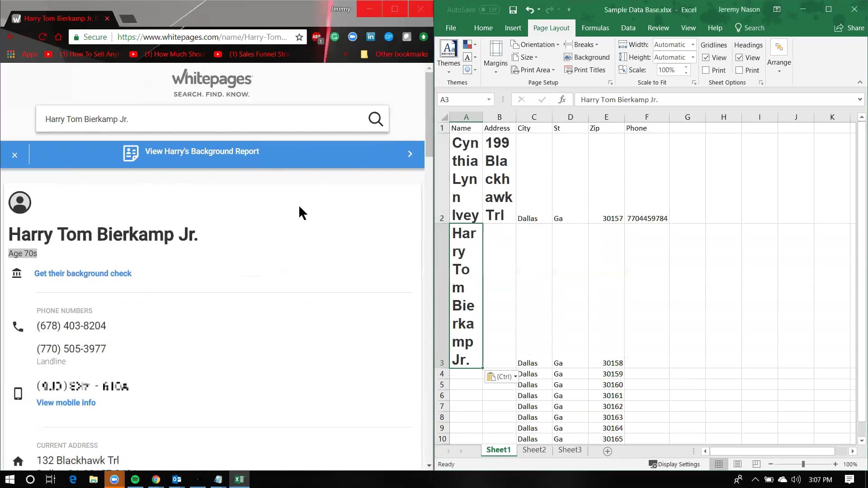Click View mobile info link
The width and height of the screenshot is (868, 488).
click(x=66, y=403)
